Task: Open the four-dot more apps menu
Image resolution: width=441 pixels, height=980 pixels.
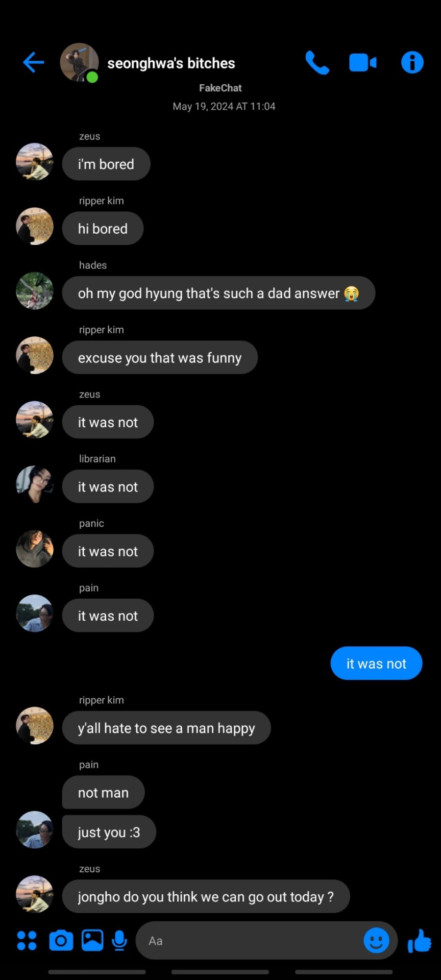Action: (x=27, y=940)
